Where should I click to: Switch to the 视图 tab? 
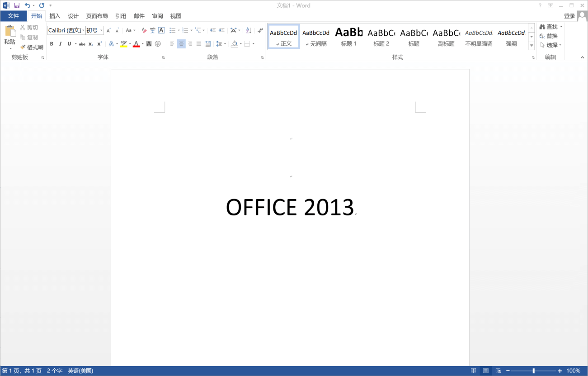point(176,16)
